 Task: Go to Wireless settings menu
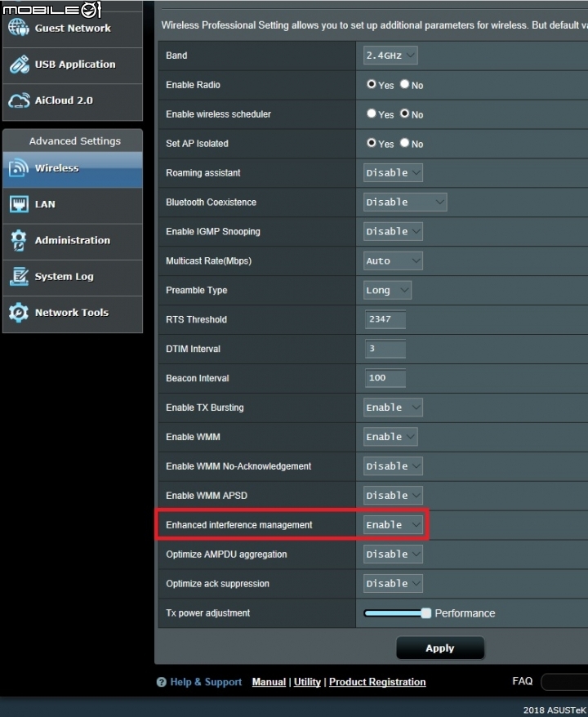click(x=73, y=168)
